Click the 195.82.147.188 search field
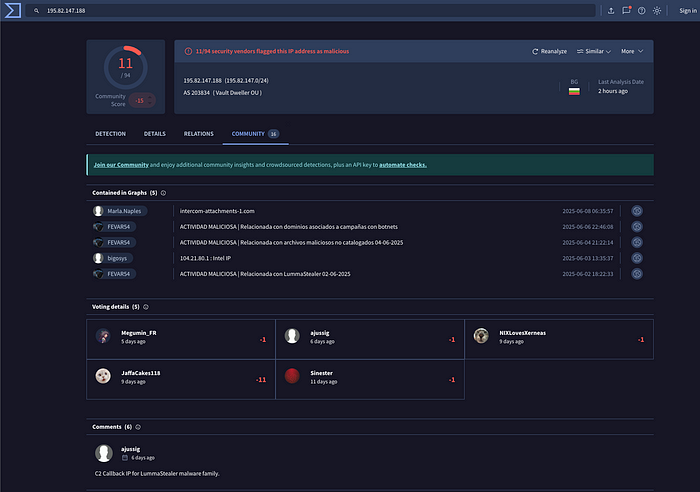The image size is (700, 492). coord(310,11)
